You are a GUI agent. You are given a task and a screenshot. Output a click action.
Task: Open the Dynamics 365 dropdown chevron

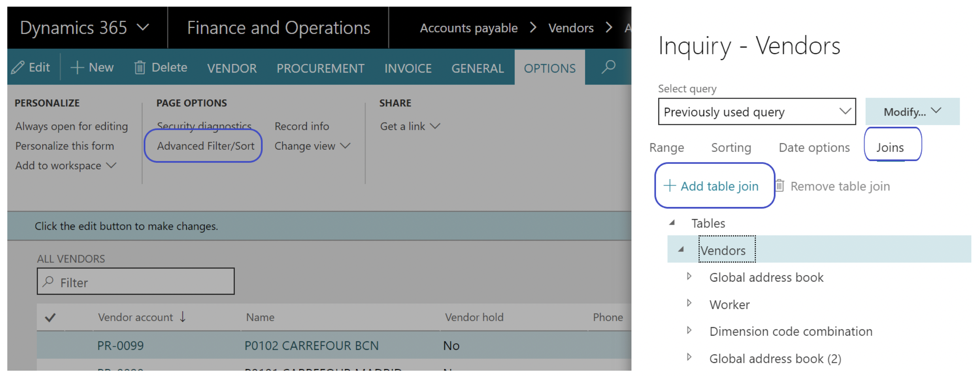(143, 27)
